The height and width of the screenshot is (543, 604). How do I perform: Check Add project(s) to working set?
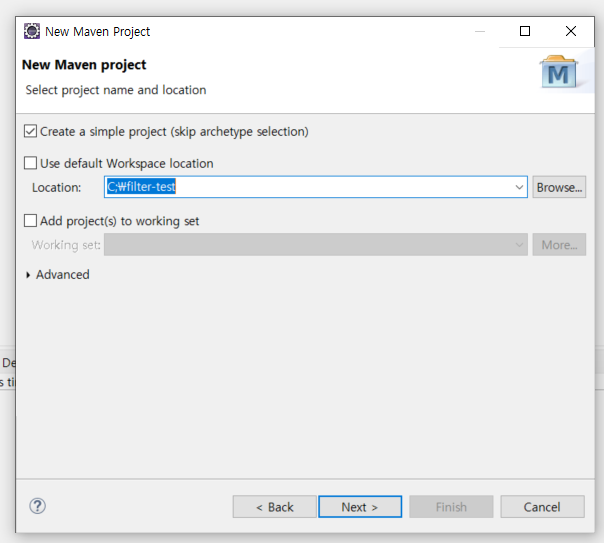(30, 221)
